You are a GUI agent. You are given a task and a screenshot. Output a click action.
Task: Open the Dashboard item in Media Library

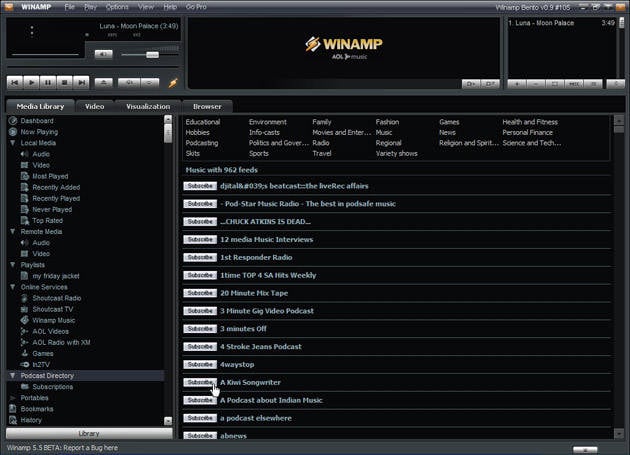[37, 121]
